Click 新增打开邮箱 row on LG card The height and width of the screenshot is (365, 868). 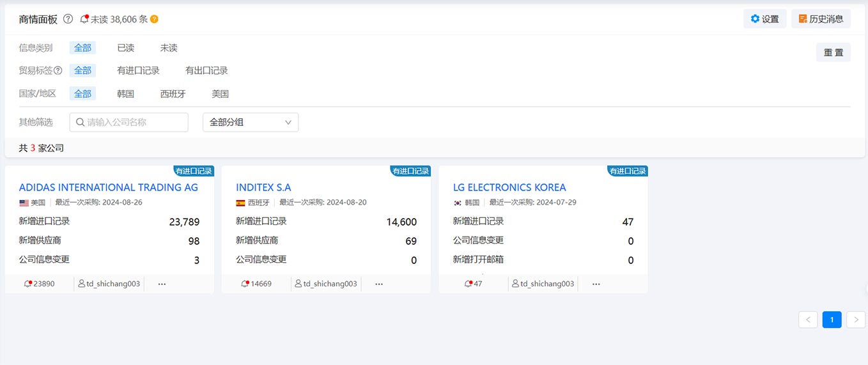(x=543, y=260)
